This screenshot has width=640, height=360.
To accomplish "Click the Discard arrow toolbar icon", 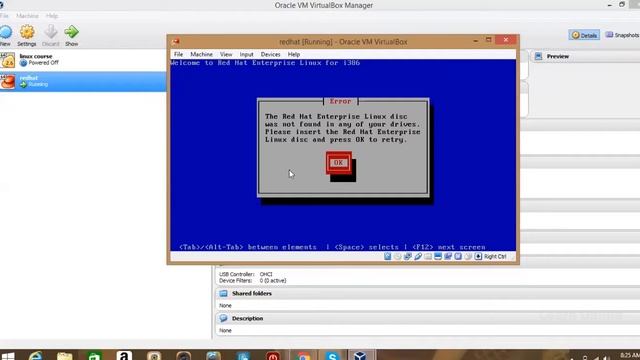I will (51, 32).
